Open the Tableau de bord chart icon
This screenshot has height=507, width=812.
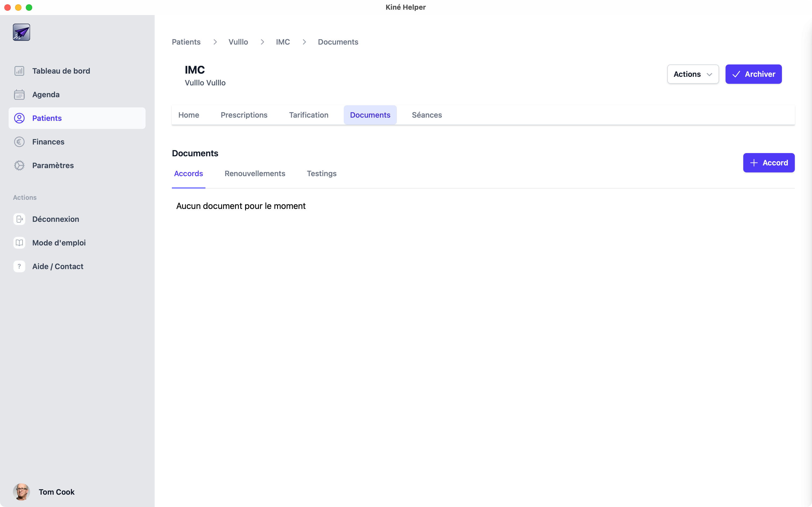click(x=19, y=71)
